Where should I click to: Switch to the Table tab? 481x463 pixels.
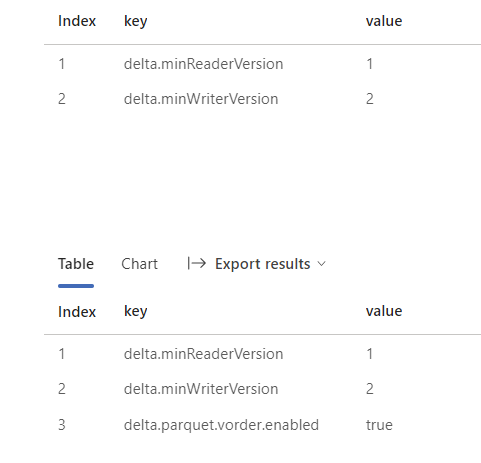click(76, 264)
